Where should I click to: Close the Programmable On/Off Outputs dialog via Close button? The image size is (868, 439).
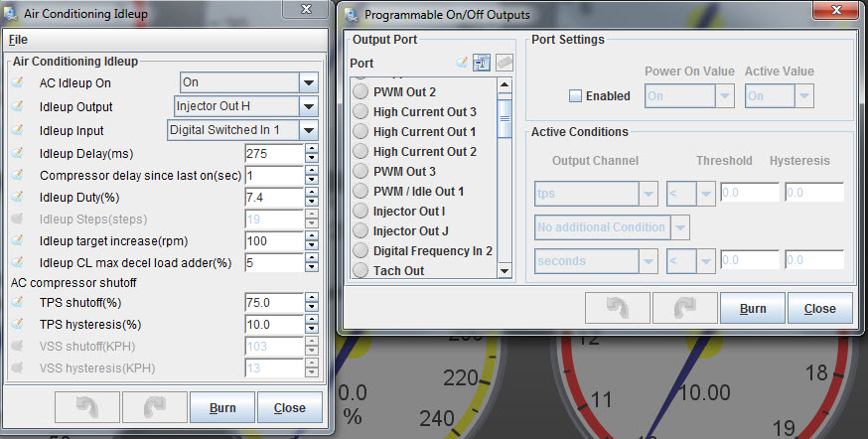(819, 308)
